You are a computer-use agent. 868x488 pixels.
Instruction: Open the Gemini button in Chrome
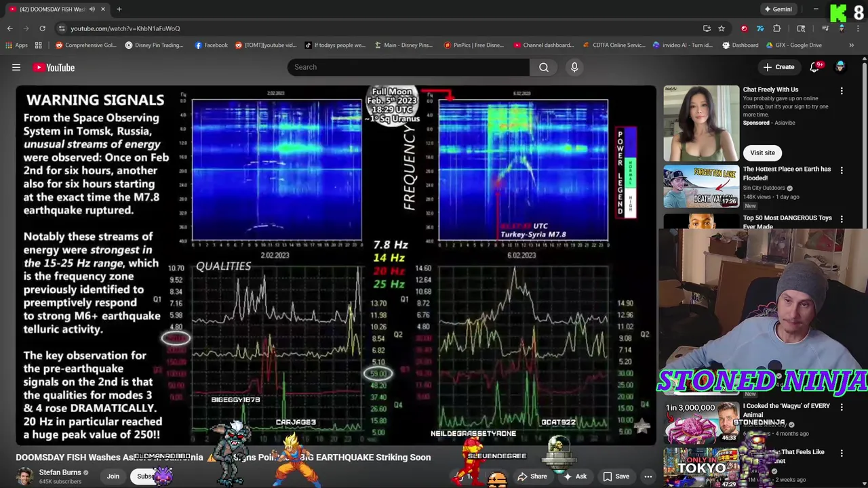(x=778, y=9)
